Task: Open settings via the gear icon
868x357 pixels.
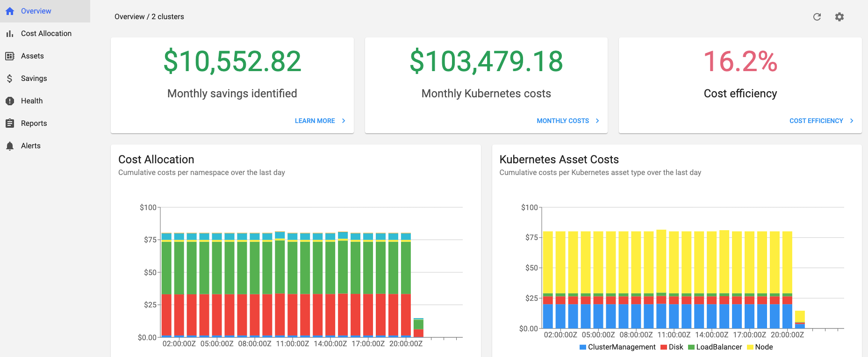Action: [839, 17]
